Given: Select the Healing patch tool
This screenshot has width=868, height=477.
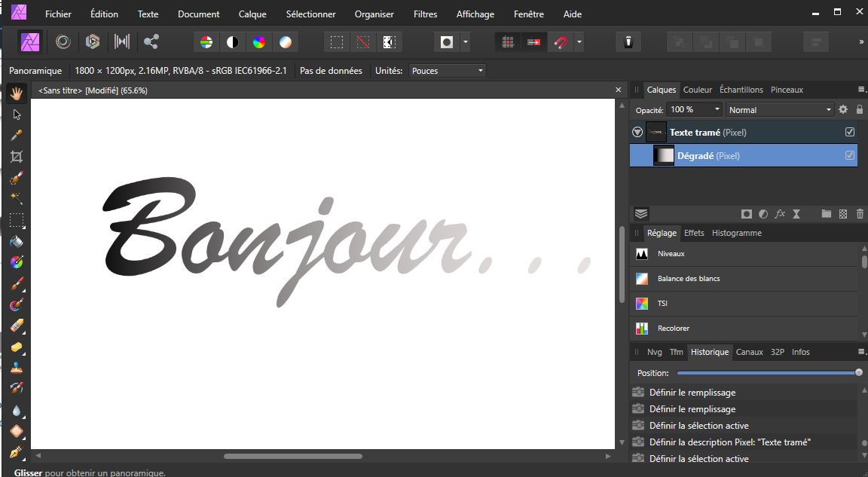Looking at the screenshot, I should click(x=17, y=431).
